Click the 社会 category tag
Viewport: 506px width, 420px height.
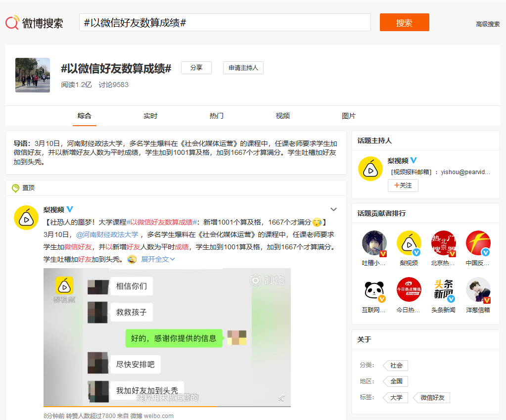click(396, 366)
